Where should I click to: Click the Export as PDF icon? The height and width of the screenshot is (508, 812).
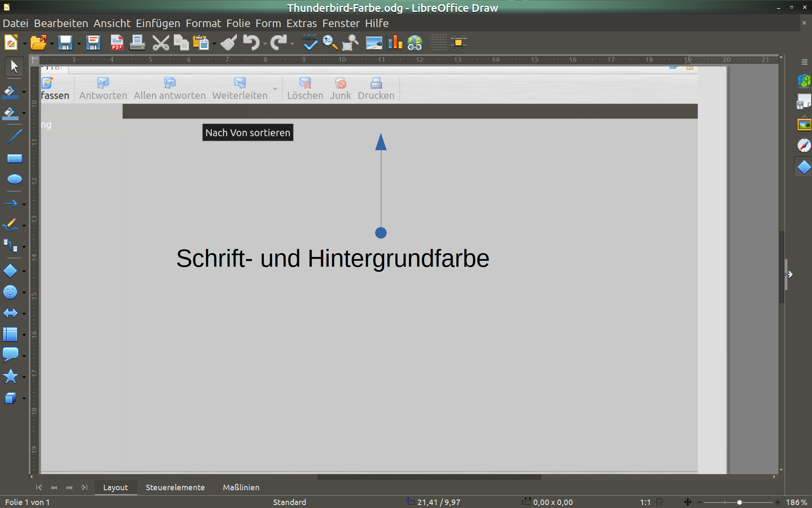coord(117,43)
